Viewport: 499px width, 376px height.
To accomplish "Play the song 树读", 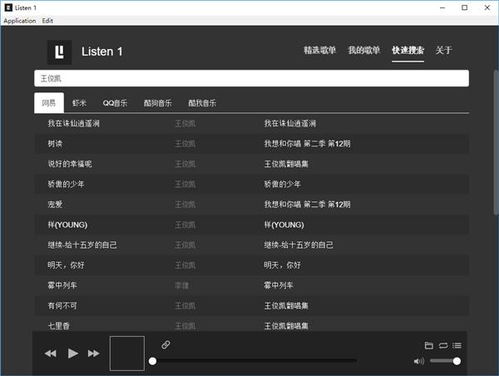I will [x=55, y=144].
